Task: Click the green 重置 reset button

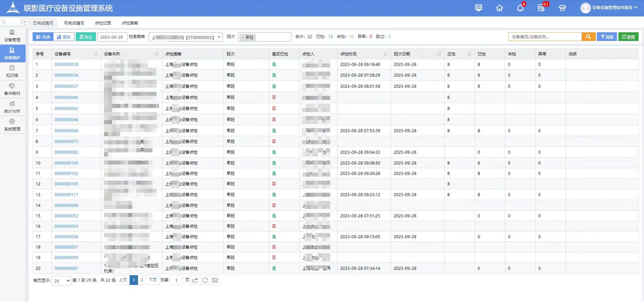Action: tap(628, 37)
